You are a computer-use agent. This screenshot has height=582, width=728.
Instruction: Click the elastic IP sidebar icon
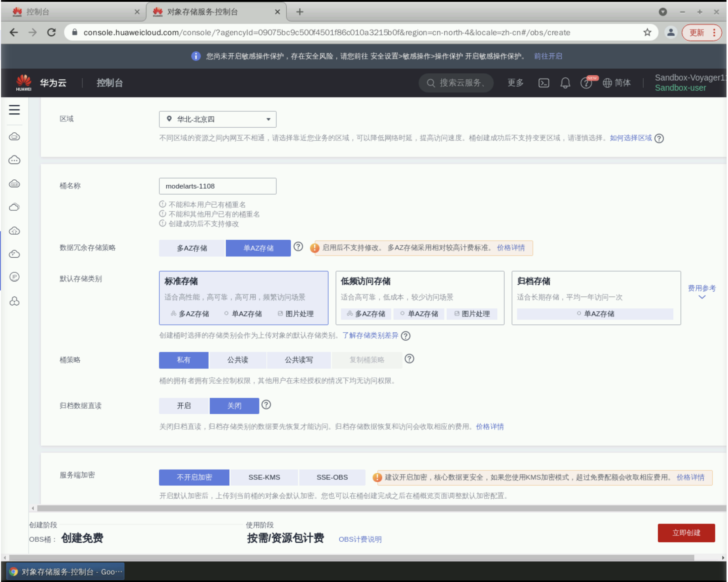[14, 277]
